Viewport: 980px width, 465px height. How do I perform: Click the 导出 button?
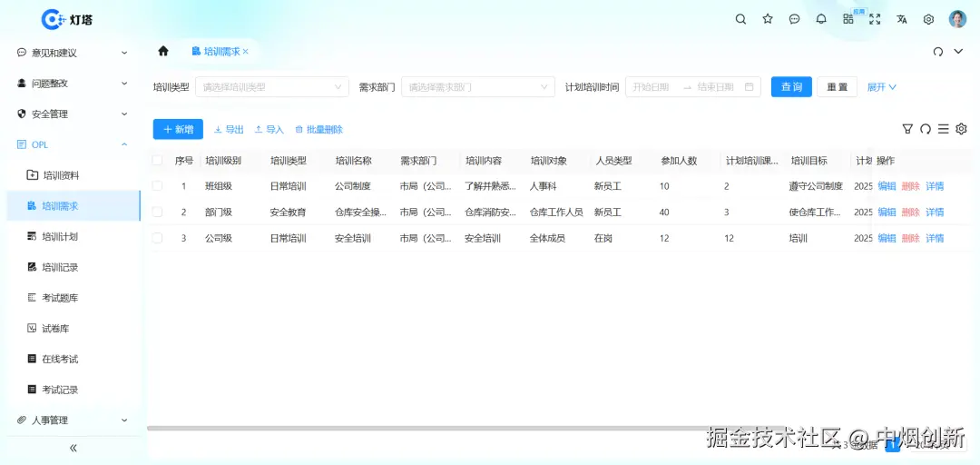tap(229, 130)
